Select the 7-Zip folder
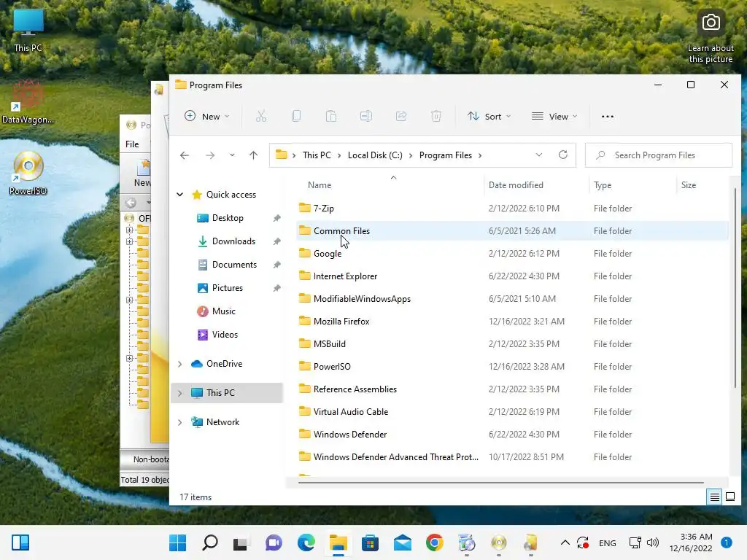The height and width of the screenshot is (560, 747). click(x=512, y=208)
